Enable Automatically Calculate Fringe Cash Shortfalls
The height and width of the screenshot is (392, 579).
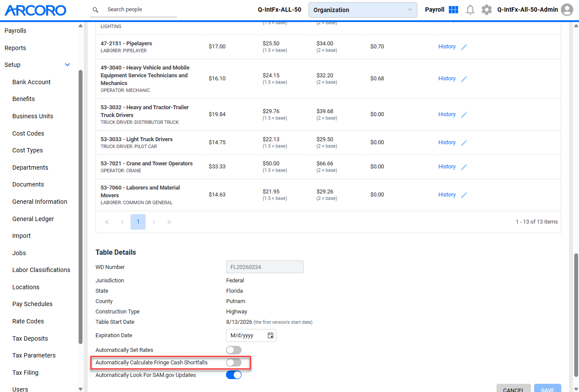234,362
